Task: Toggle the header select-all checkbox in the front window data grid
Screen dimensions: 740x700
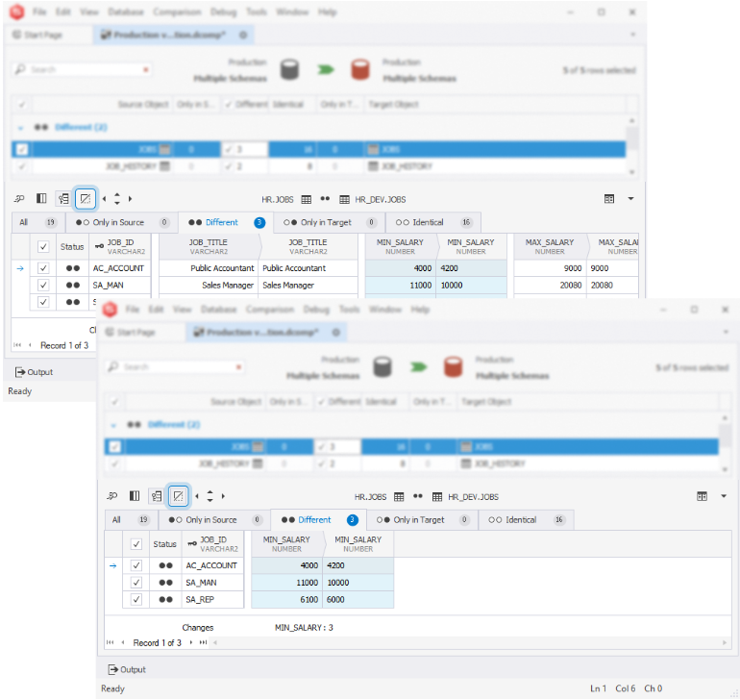Action: [136, 544]
